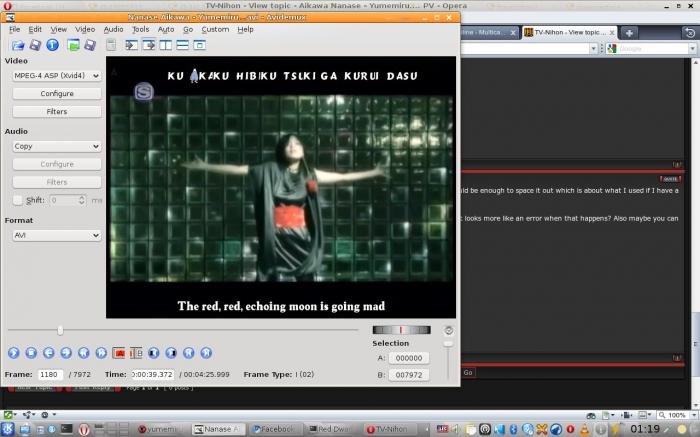Image resolution: width=700 pixels, height=437 pixels.
Task: Go to the first frame
Action: (x=188, y=353)
